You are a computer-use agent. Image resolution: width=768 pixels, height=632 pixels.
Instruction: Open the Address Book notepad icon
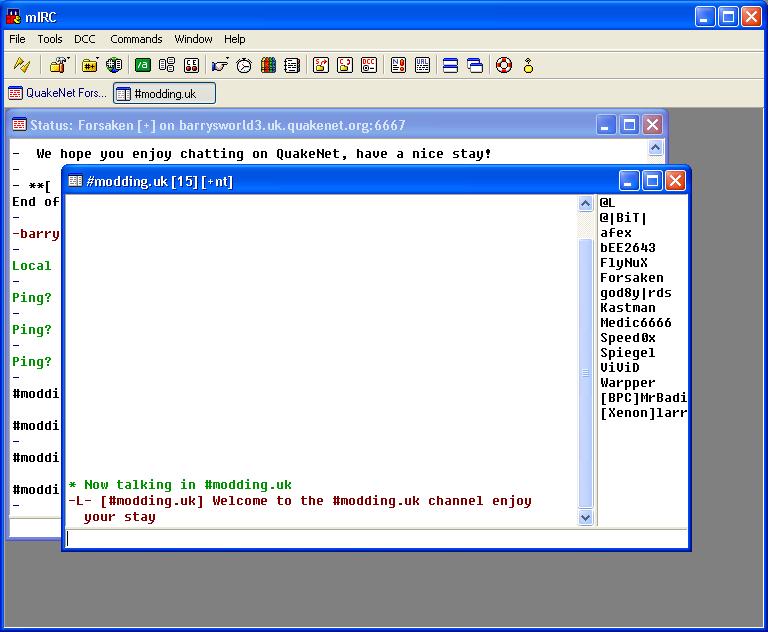pyautogui.click(x=292, y=65)
